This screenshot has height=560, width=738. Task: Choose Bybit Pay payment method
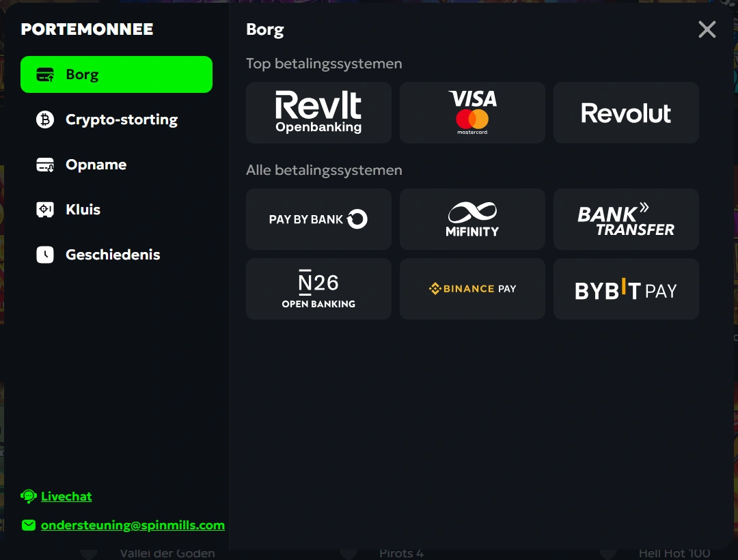[626, 289]
